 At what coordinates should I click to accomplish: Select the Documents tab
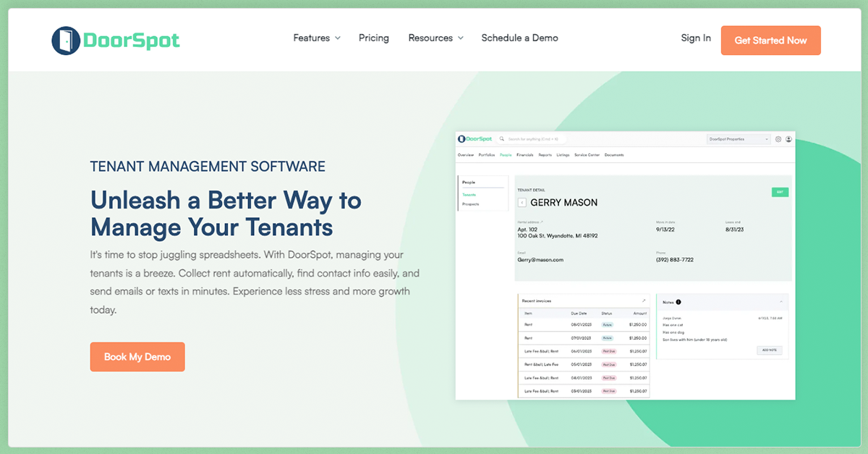click(x=614, y=155)
